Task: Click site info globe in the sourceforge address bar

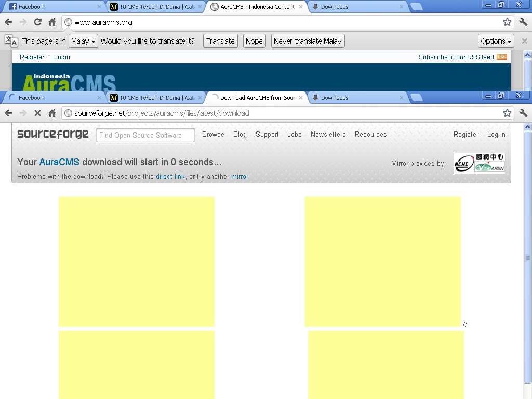Action: pos(68,113)
